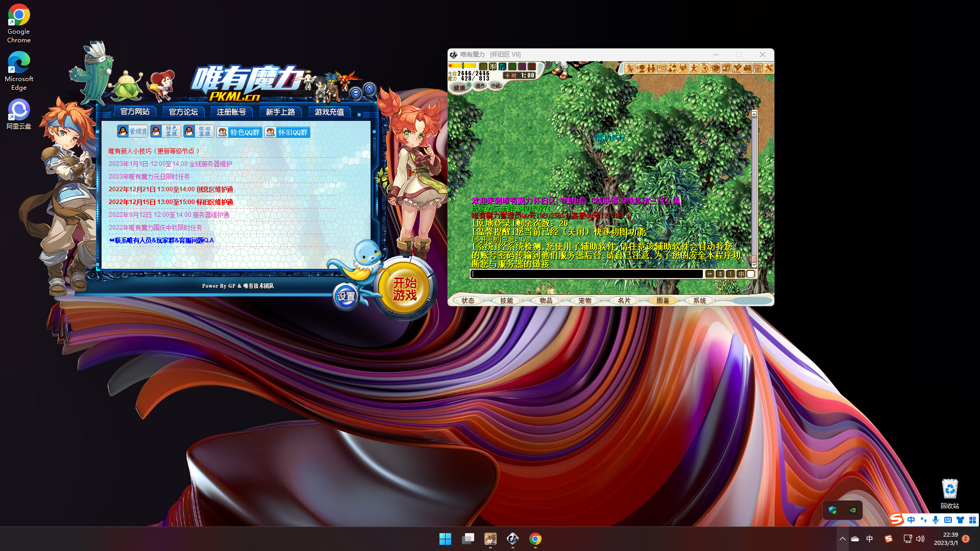Pick the white chat color swatch
980x551 pixels.
tap(751, 274)
